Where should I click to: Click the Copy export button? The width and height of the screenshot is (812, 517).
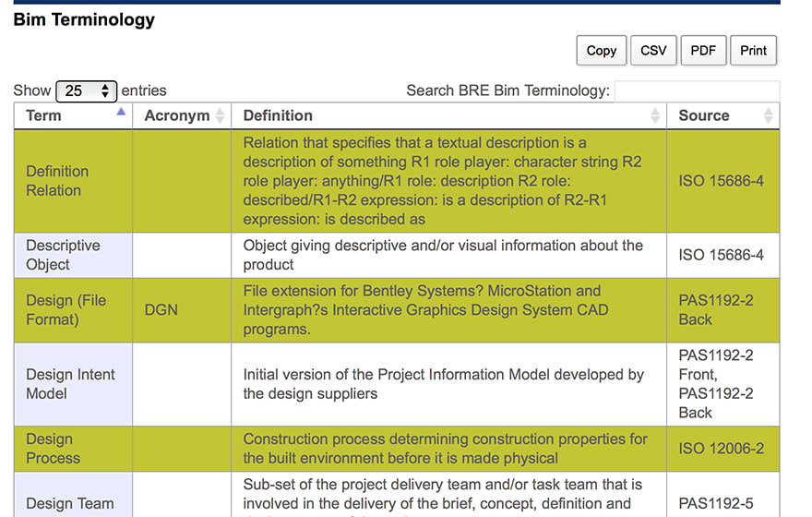pos(601,51)
